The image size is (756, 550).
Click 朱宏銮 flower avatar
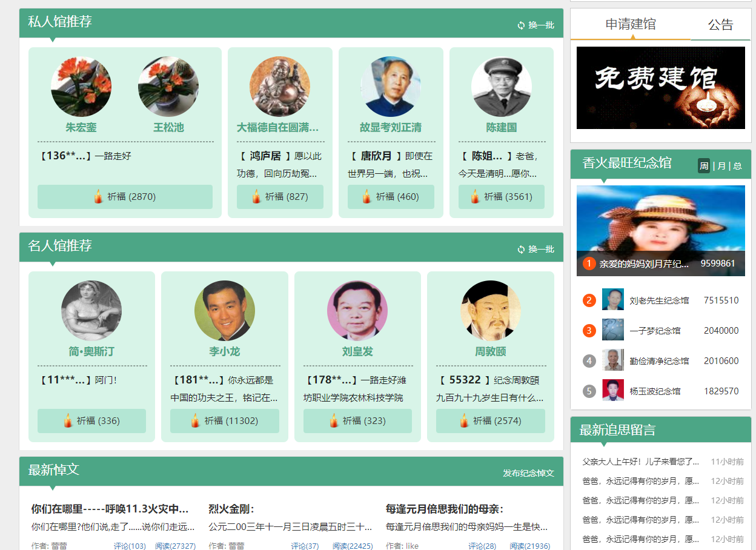pyautogui.click(x=81, y=87)
